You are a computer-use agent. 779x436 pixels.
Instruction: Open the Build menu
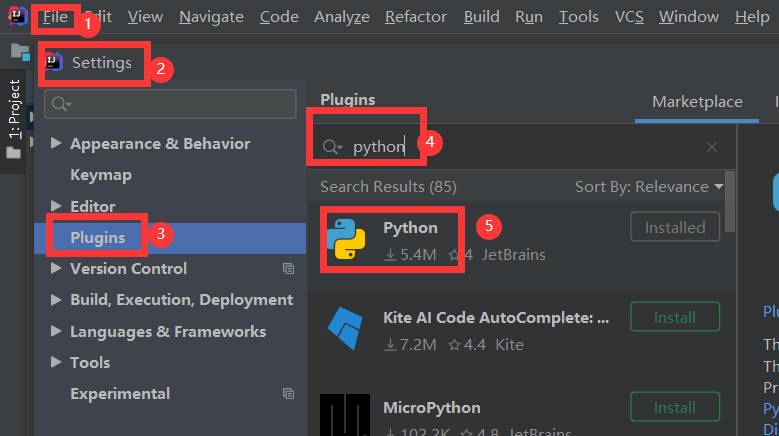[481, 17]
